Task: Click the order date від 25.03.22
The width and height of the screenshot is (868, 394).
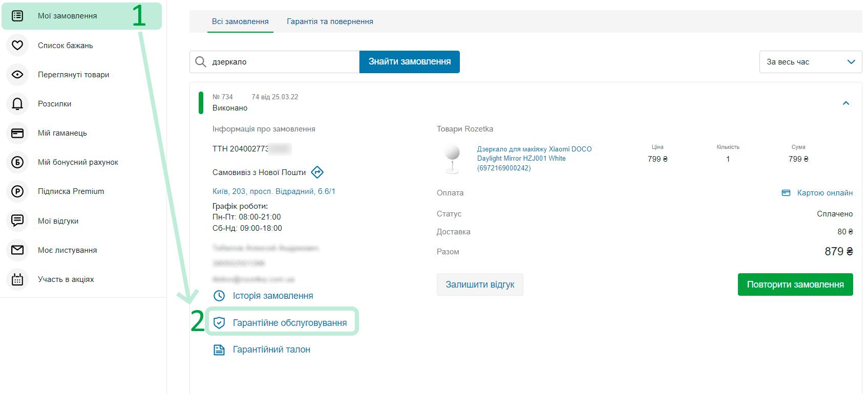Action: (x=279, y=97)
